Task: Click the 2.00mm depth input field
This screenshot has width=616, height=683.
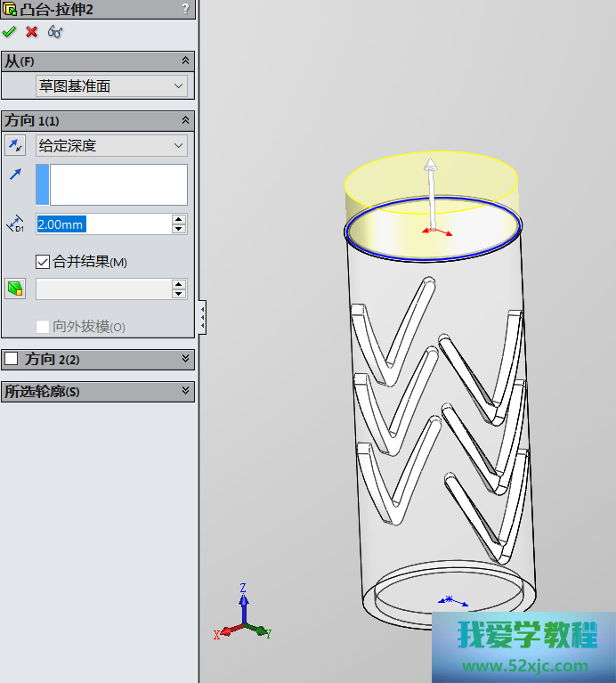Action: tap(102, 224)
